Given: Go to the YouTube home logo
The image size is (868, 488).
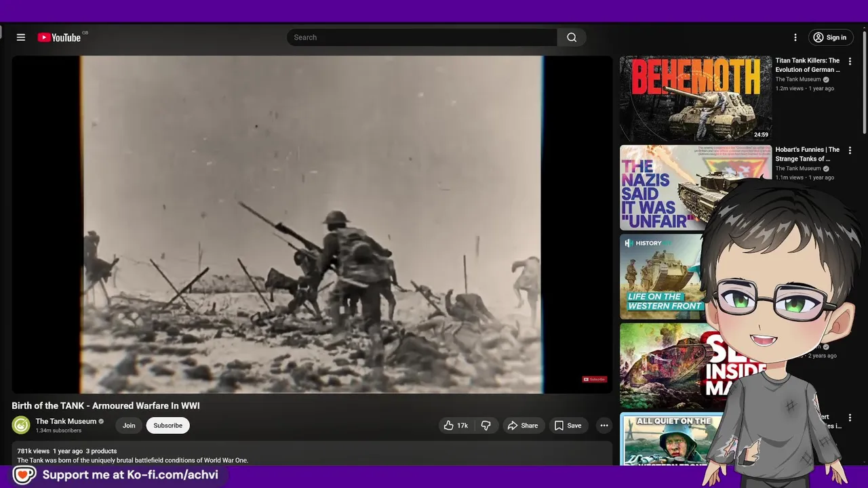Looking at the screenshot, I should pyautogui.click(x=59, y=37).
